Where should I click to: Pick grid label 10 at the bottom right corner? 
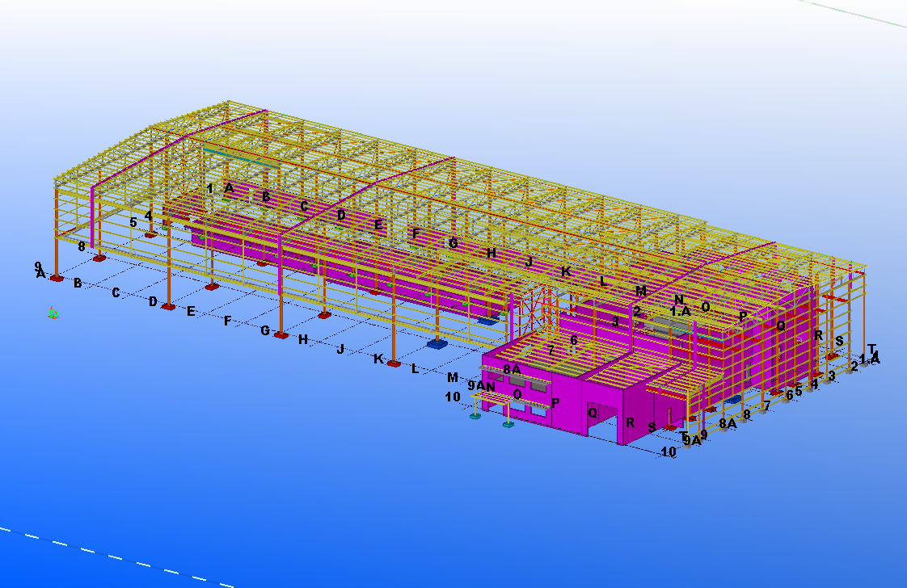pos(669,452)
